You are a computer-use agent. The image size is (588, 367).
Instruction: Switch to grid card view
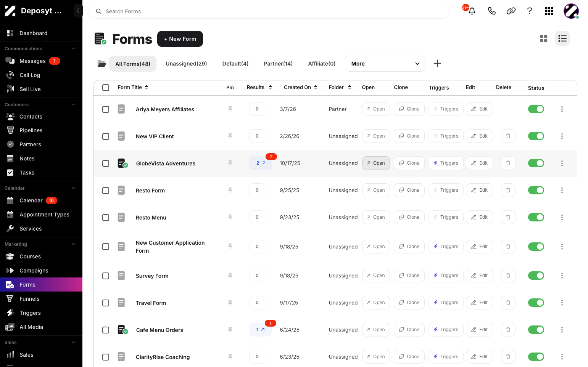[543, 38]
